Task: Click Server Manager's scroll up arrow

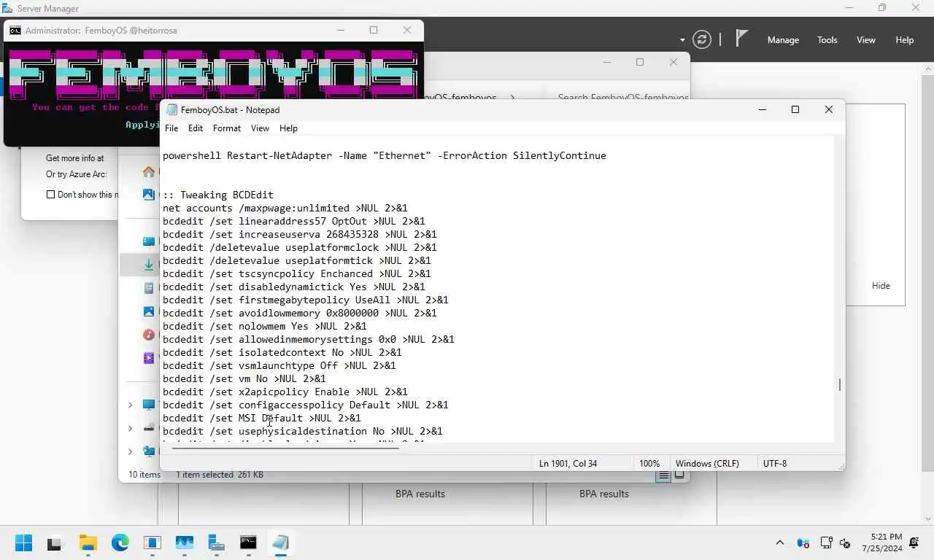Action: (x=928, y=68)
